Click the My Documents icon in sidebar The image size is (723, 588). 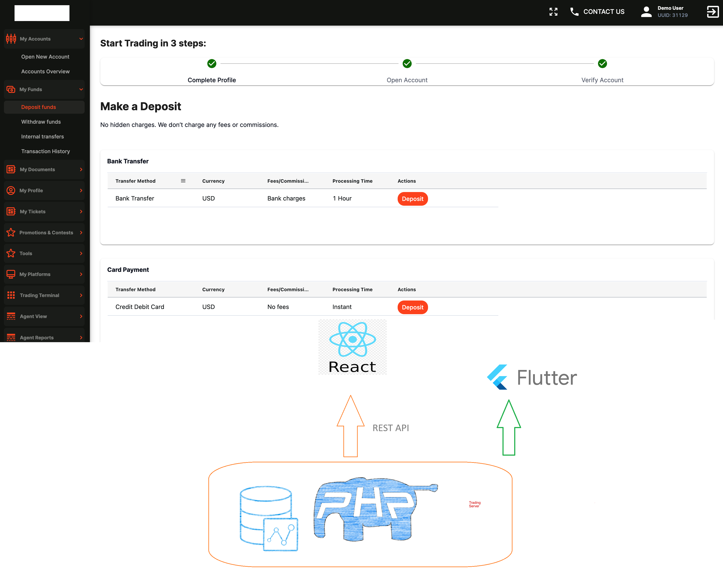tap(11, 169)
